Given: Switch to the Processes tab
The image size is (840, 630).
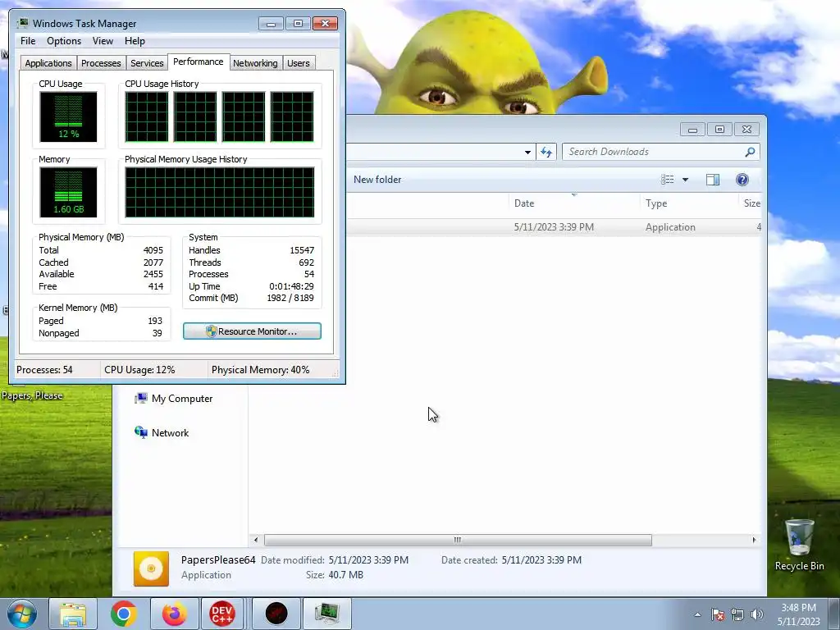Looking at the screenshot, I should [x=101, y=62].
